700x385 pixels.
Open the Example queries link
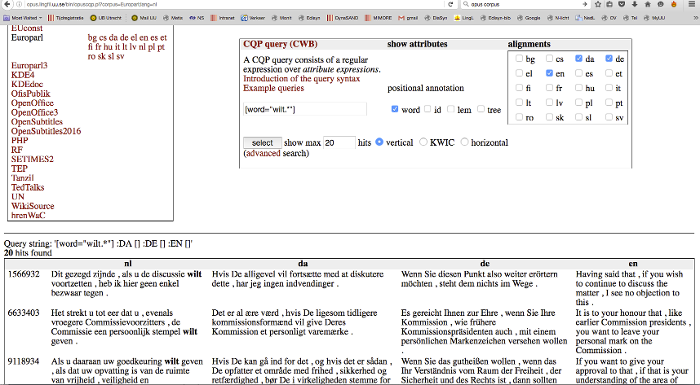(273, 88)
